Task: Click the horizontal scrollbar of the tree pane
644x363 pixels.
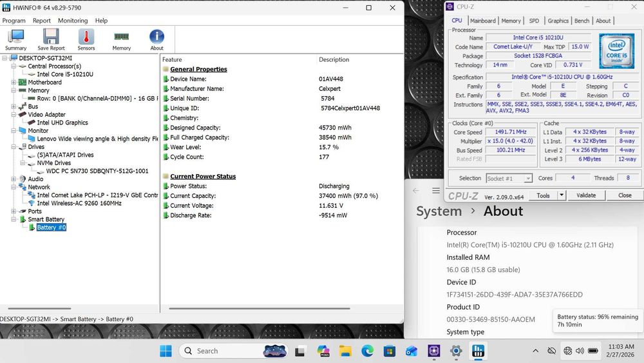Action: click(x=39, y=308)
